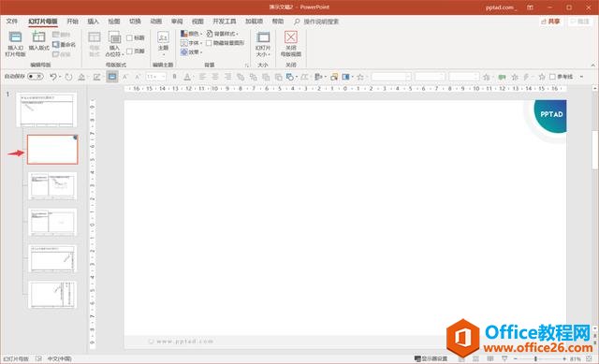Toggle the Footers checkbox
Image resolution: width=599 pixels, height=364 pixels.
click(129, 51)
